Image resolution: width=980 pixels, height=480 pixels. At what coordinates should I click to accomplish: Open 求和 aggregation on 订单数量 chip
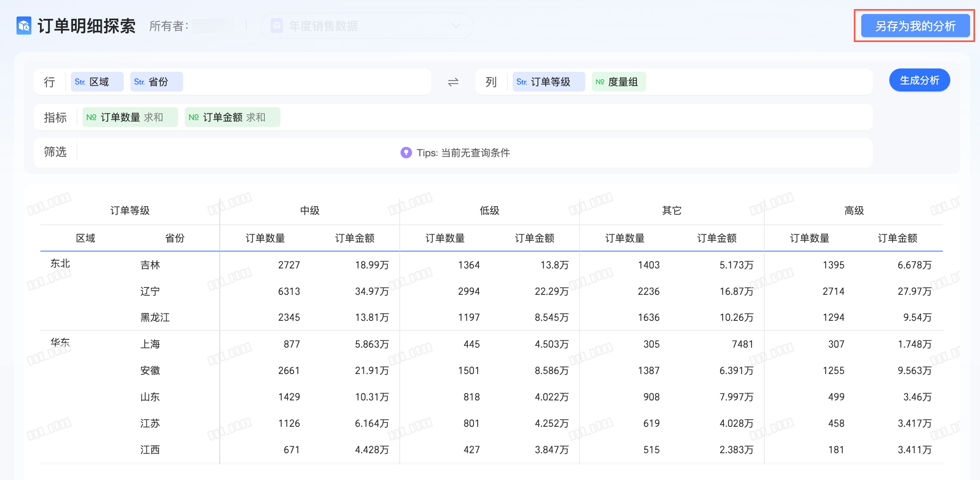(153, 118)
